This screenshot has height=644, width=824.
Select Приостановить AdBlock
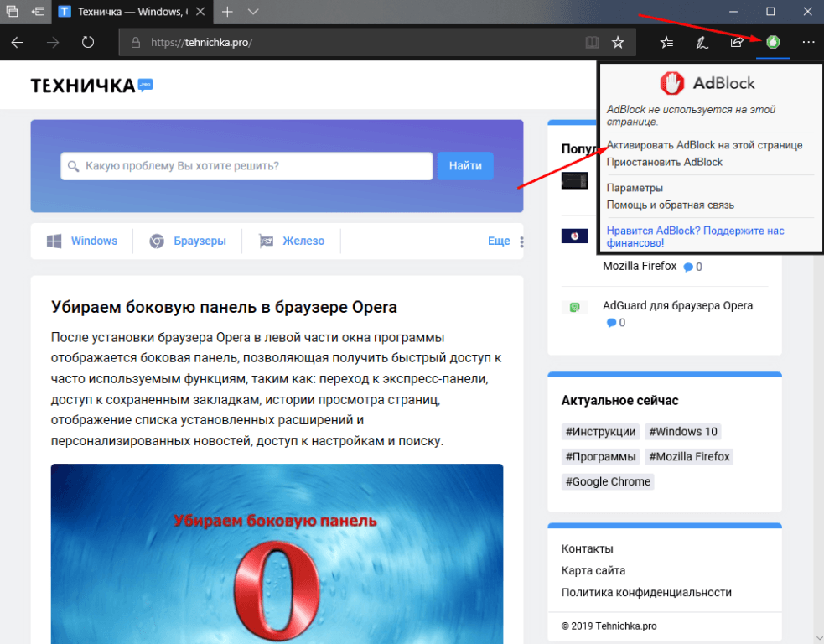pyautogui.click(x=664, y=162)
